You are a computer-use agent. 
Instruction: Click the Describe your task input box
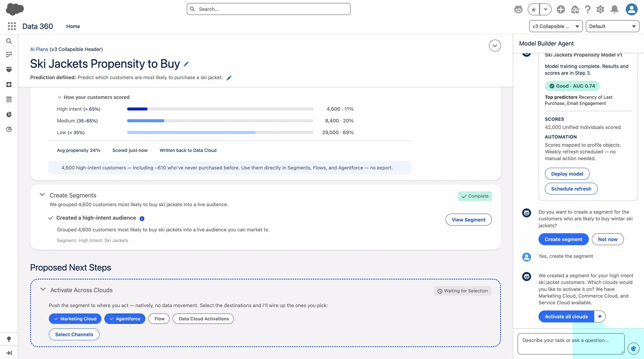coord(571,344)
